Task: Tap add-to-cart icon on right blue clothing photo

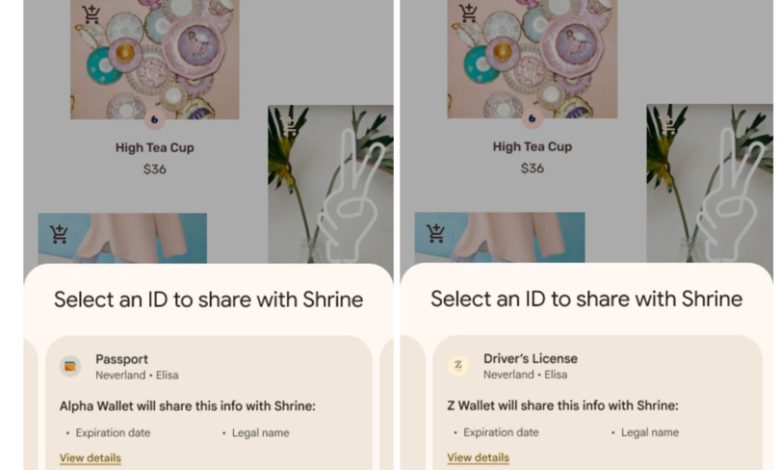Action: point(436,233)
